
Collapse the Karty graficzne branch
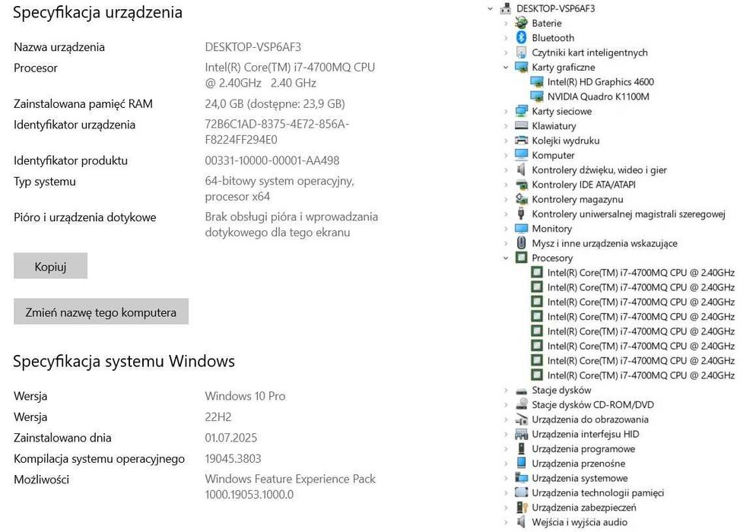click(x=505, y=68)
